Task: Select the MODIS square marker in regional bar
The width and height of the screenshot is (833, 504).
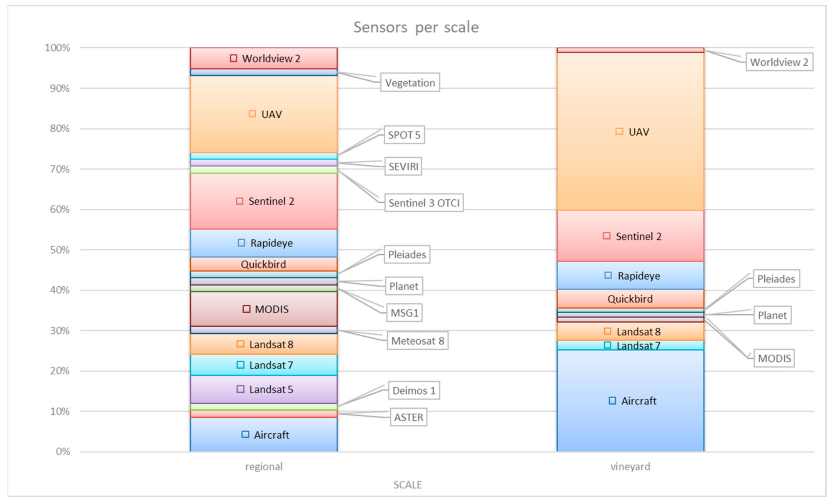Action: point(247,309)
